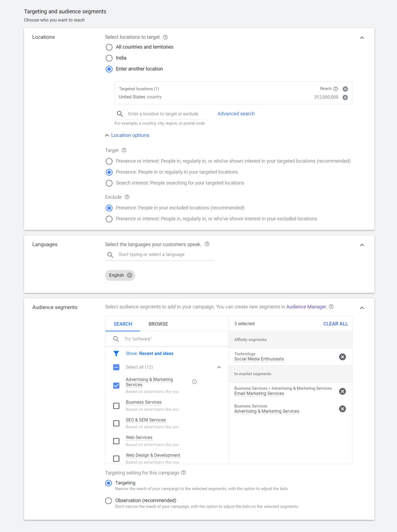397x532 pixels.
Task: Select Observation (recommended) setting
Action: coord(109,501)
